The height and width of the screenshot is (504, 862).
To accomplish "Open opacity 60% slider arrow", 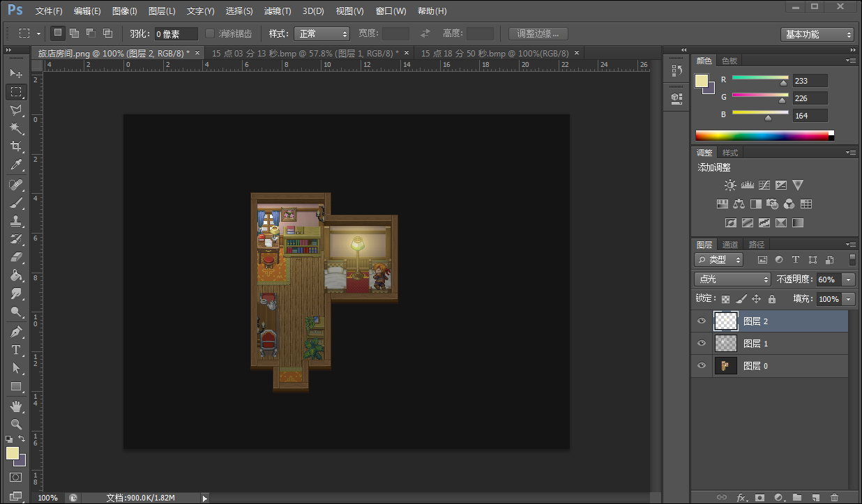I will pyautogui.click(x=849, y=280).
